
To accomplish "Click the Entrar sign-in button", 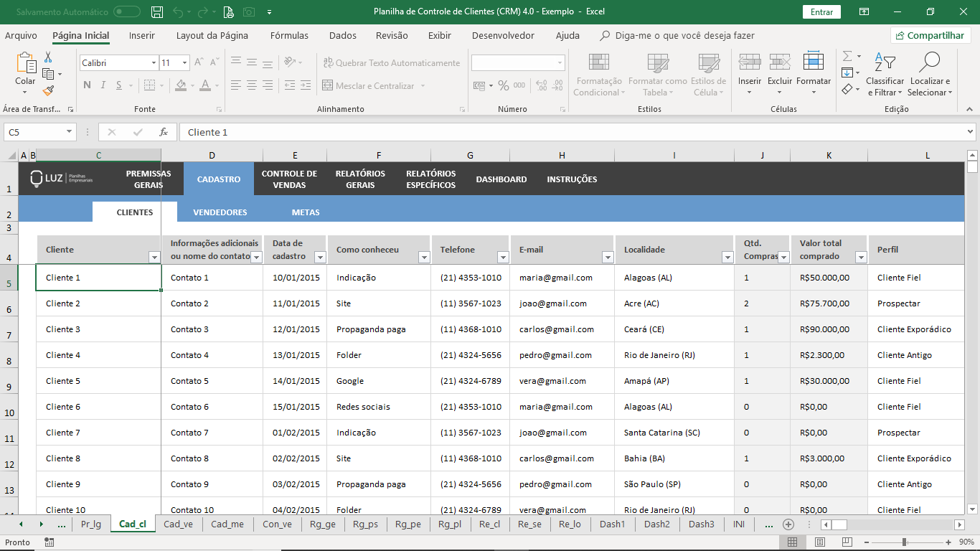I will click(821, 11).
